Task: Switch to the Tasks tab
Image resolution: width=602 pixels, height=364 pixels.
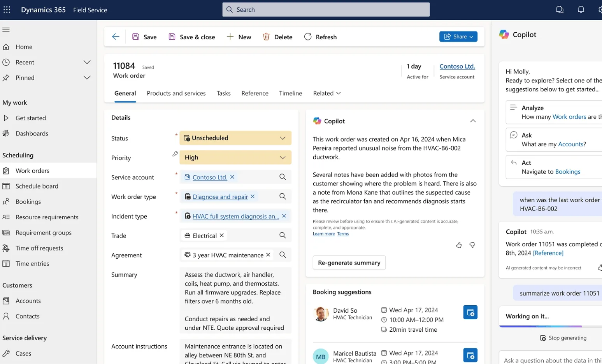Action: 224,93
